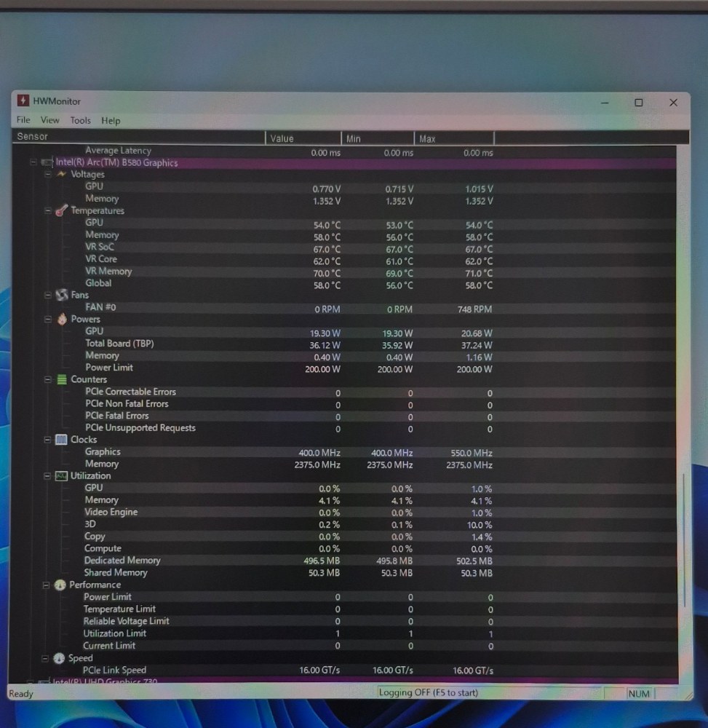Click the NUM indicator in status bar

coord(638,694)
